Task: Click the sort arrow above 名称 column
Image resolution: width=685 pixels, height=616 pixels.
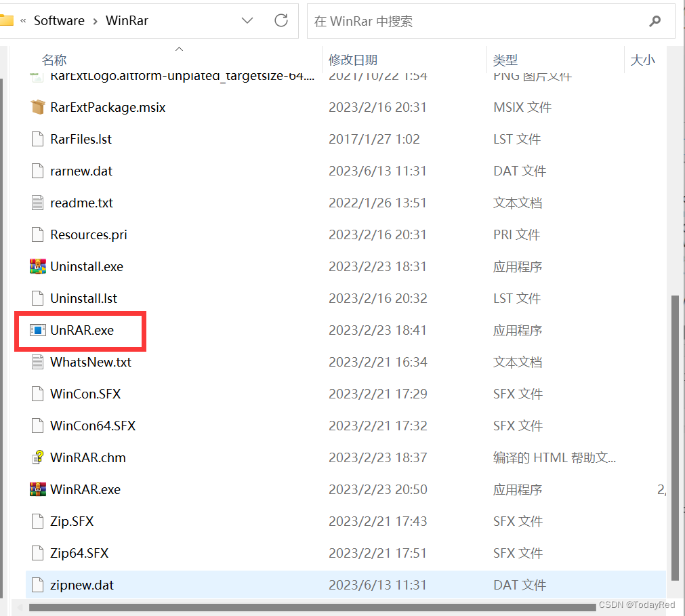Action: [179, 48]
